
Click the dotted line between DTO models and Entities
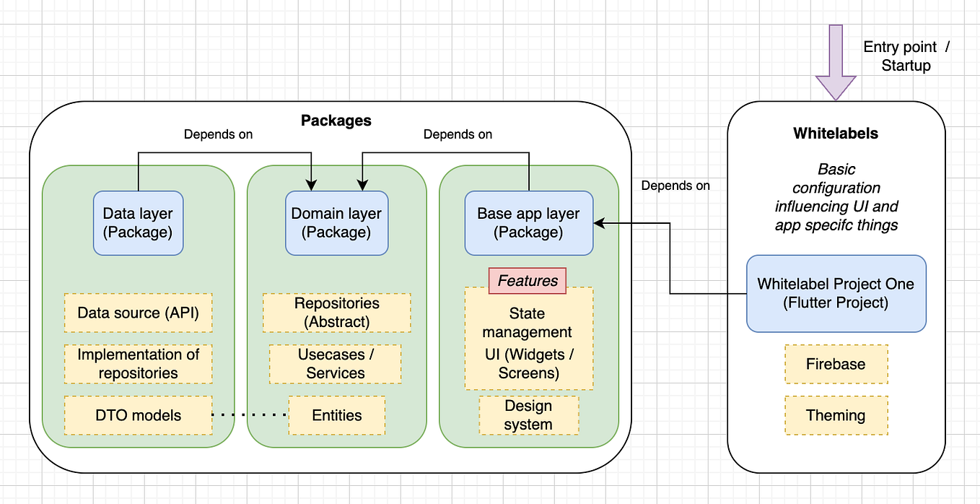(250, 412)
